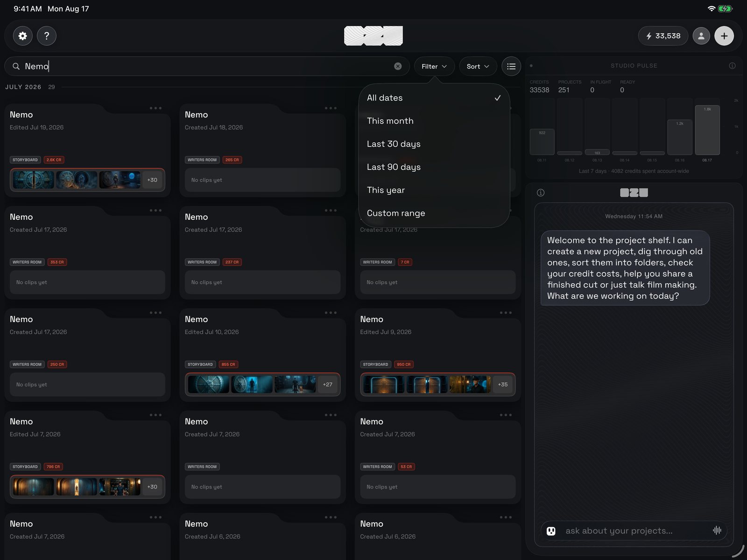
Task: Open more options for Nemo edited Jul 9
Action: tap(506, 313)
